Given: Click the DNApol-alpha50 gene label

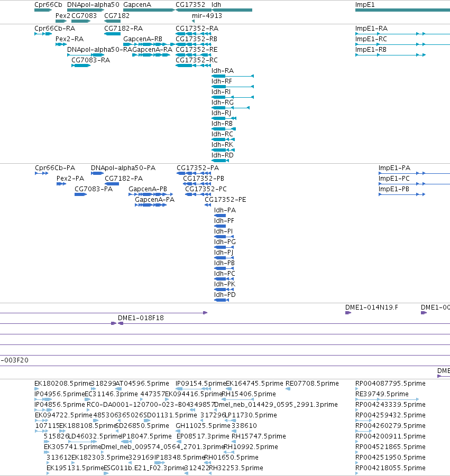Looking at the screenshot, I should pos(93,5).
